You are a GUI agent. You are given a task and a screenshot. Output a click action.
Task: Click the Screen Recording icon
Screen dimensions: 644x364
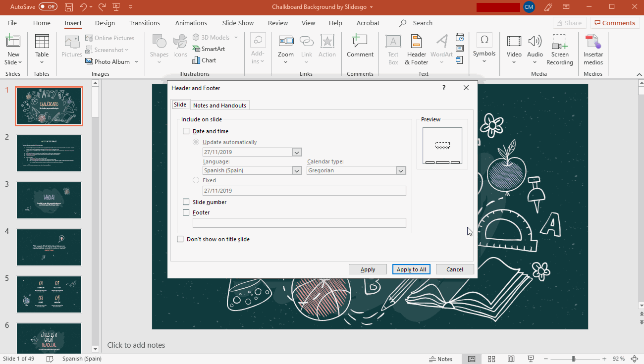(x=559, y=42)
